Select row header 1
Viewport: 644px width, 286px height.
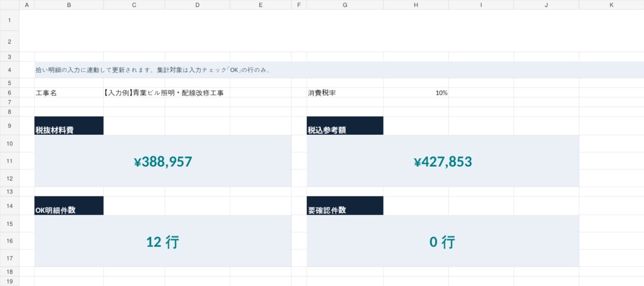coord(10,20)
